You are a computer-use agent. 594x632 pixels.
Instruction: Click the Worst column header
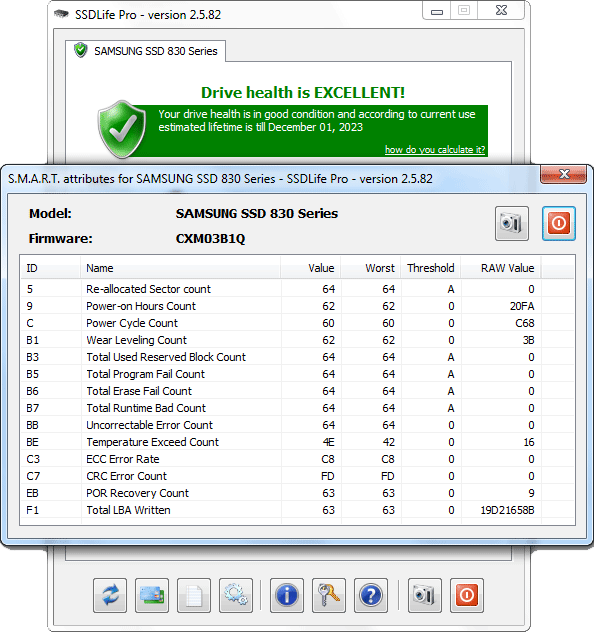(371, 268)
